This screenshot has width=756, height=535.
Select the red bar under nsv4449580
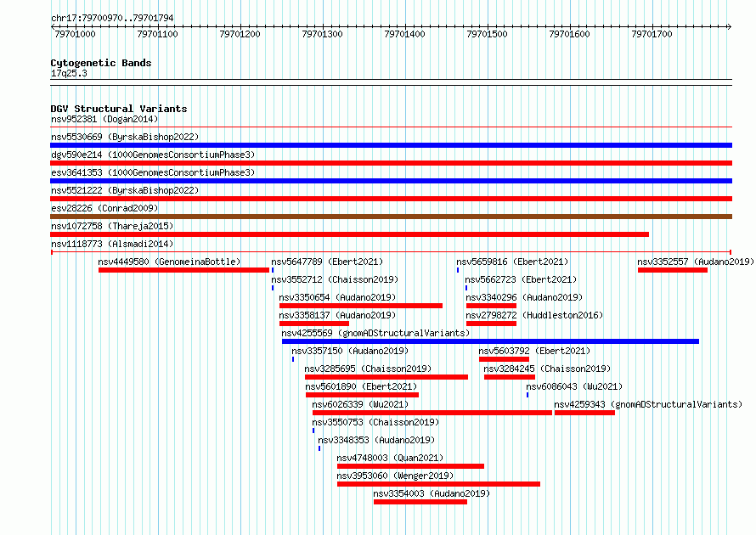[183, 270]
